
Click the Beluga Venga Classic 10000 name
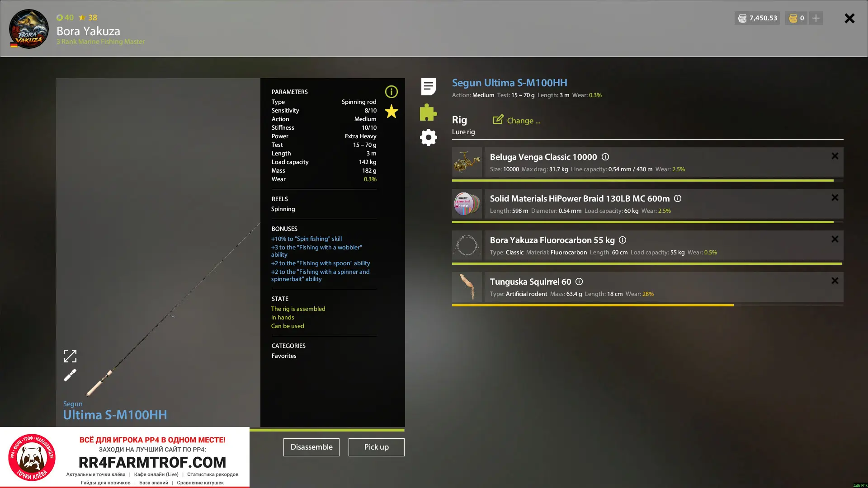click(x=543, y=157)
